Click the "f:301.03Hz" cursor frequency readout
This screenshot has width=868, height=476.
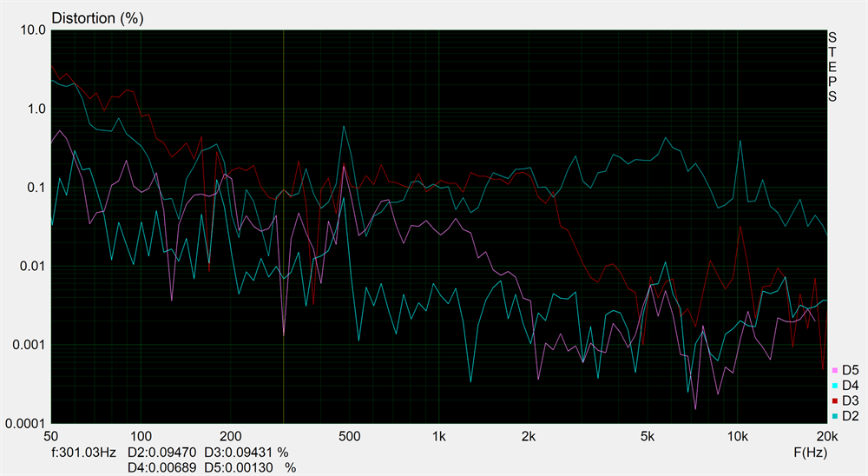pos(83,453)
